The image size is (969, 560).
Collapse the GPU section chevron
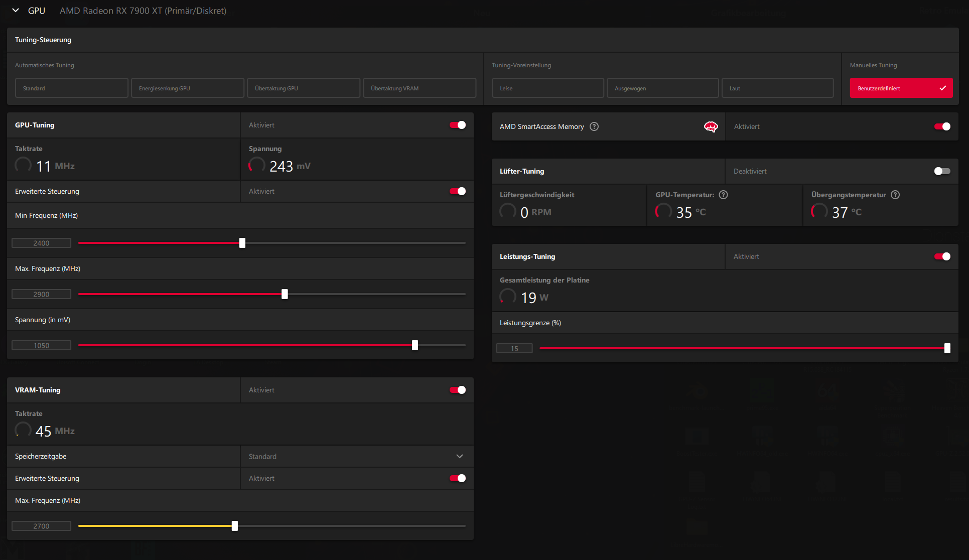coord(16,11)
